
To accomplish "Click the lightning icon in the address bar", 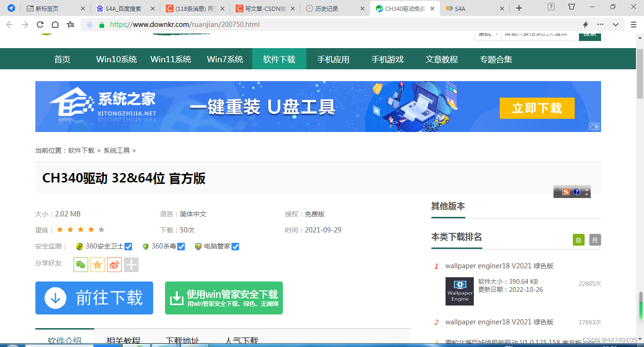I will 585,24.
